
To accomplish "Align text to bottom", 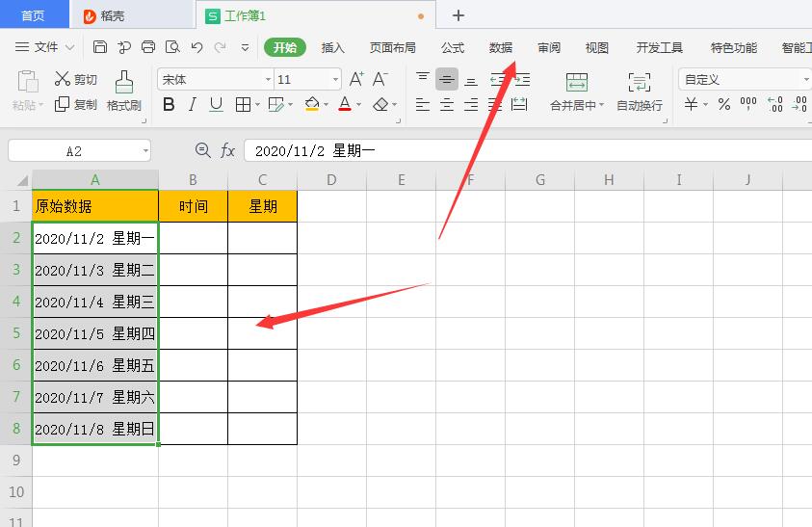I will pyautogui.click(x=471, y=79).
